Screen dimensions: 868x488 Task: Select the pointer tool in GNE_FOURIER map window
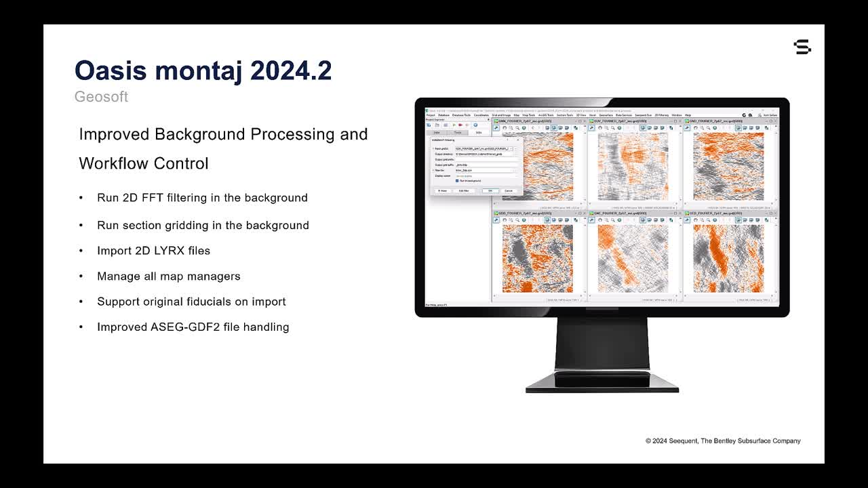pos(592,220)
